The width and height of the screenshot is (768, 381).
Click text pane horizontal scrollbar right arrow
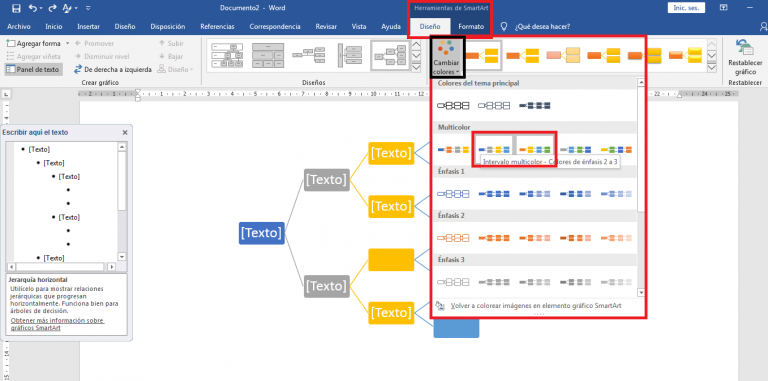tap(112, 267)
